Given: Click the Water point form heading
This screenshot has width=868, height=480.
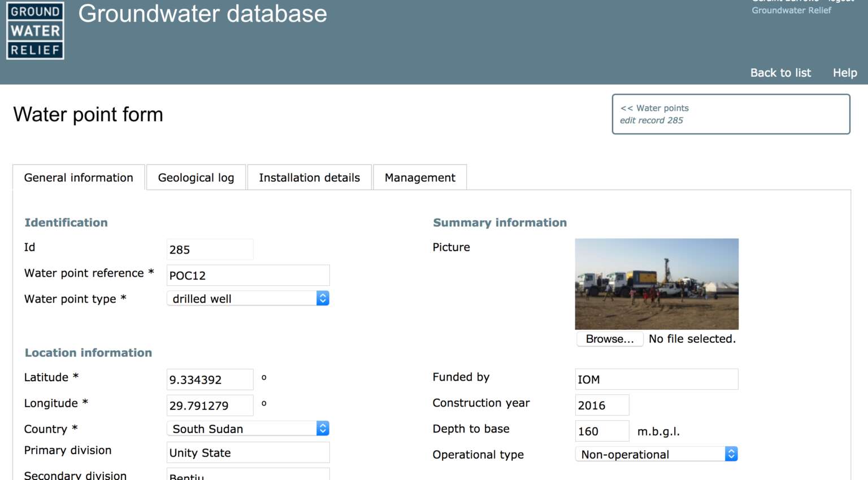Looking at the screenshot, I should click(x=88, y=115).
